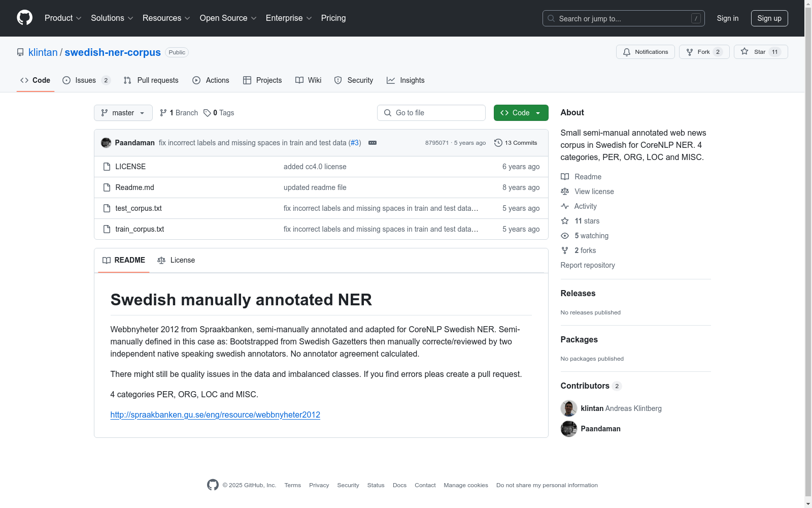Click the footer Terms link
Viewport: 812px width, 508px height.
coord(293,485)
